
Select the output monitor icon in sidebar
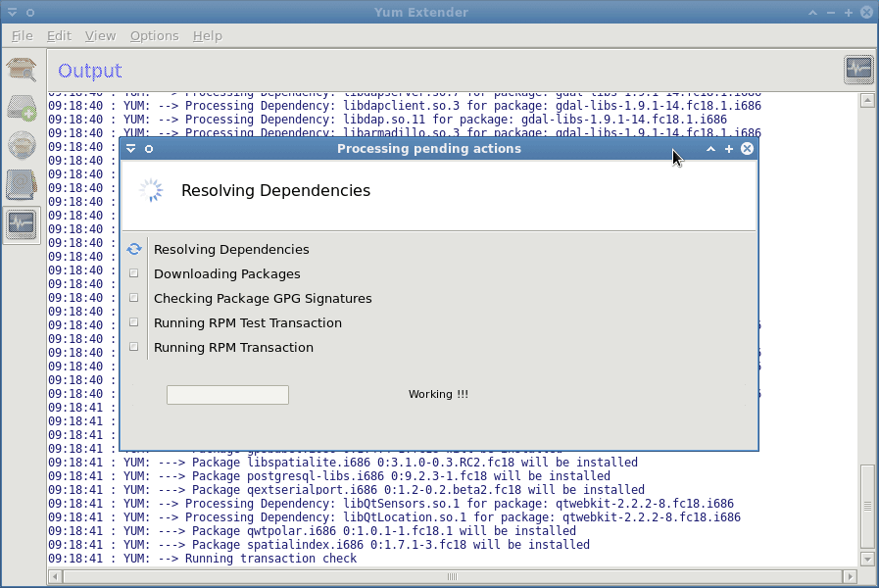(22, 224)
